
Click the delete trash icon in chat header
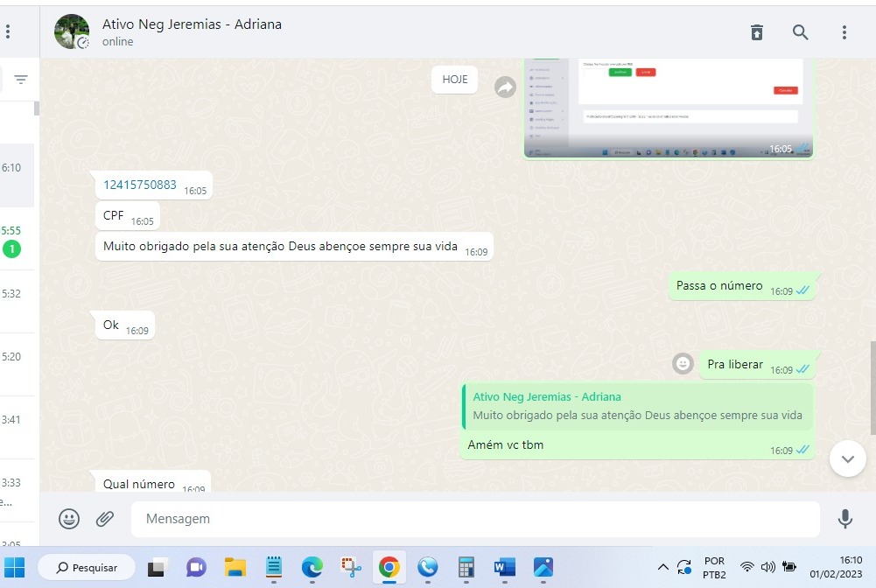coord(757,32)
